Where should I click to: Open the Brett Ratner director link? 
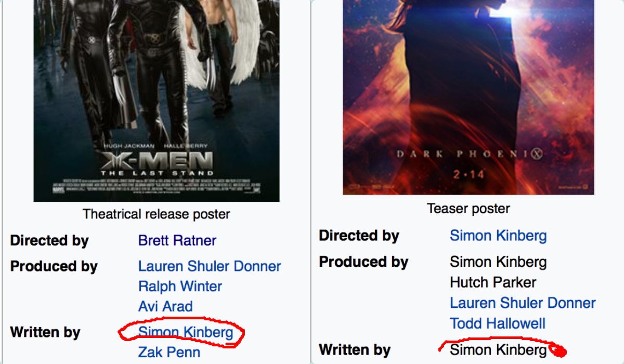coord(177,241)
